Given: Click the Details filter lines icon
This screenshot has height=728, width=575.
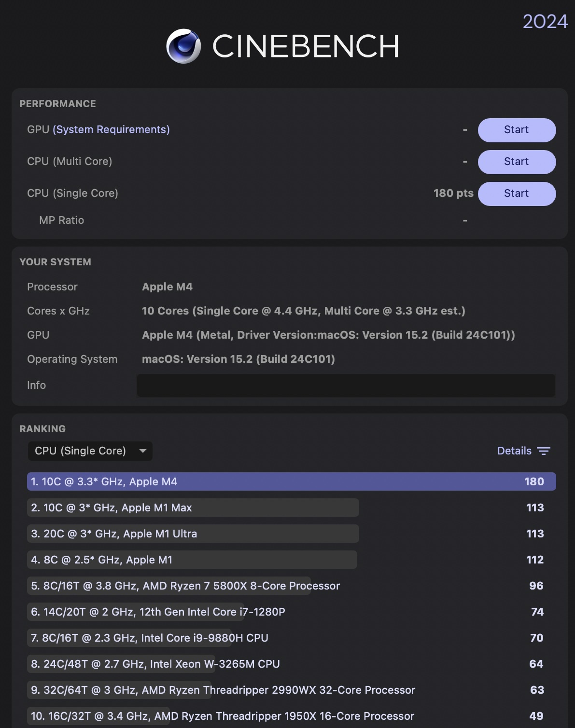Looking at the screenshot, I should 544,451.
